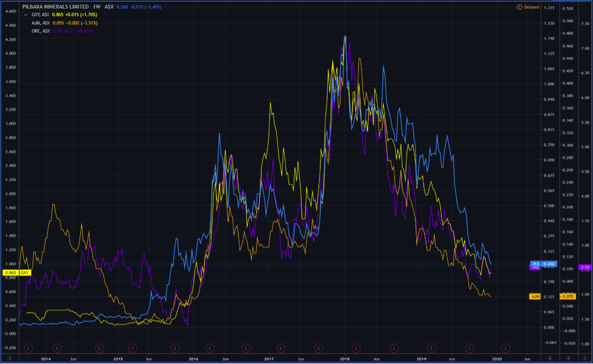This screenshot has height=364, width=593.
Task: Toggle the A scale button below the price axis
Action: (549, 359)
